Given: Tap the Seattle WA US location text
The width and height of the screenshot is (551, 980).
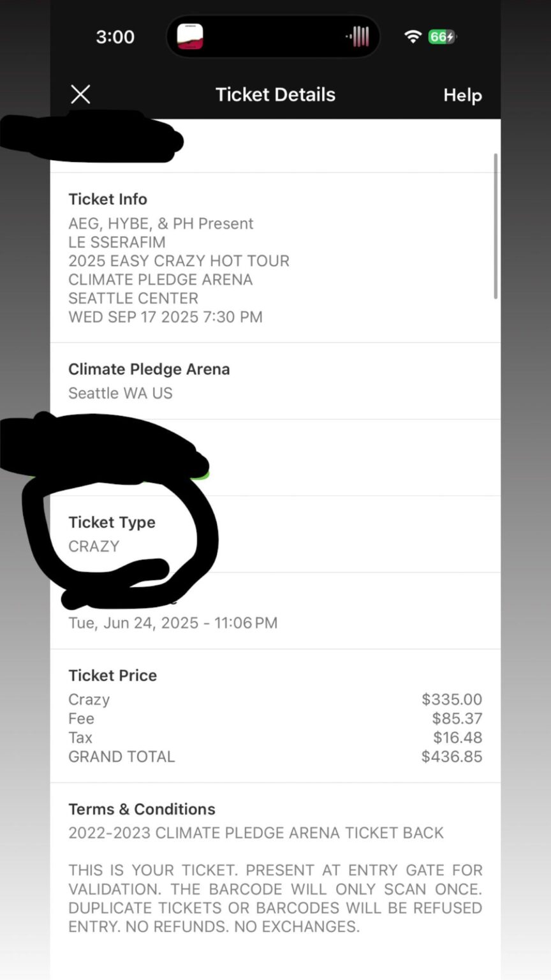Looking at the screenshot, I should tap(121, 393).
